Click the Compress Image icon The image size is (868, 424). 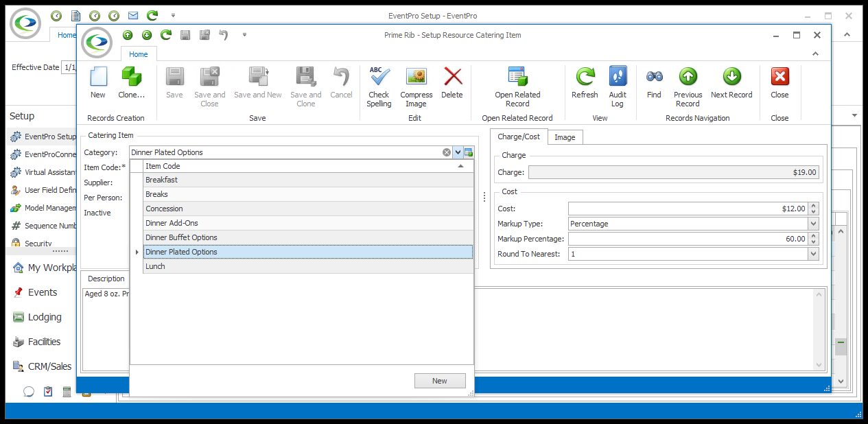pyautogui.click(x=417, y=76)
